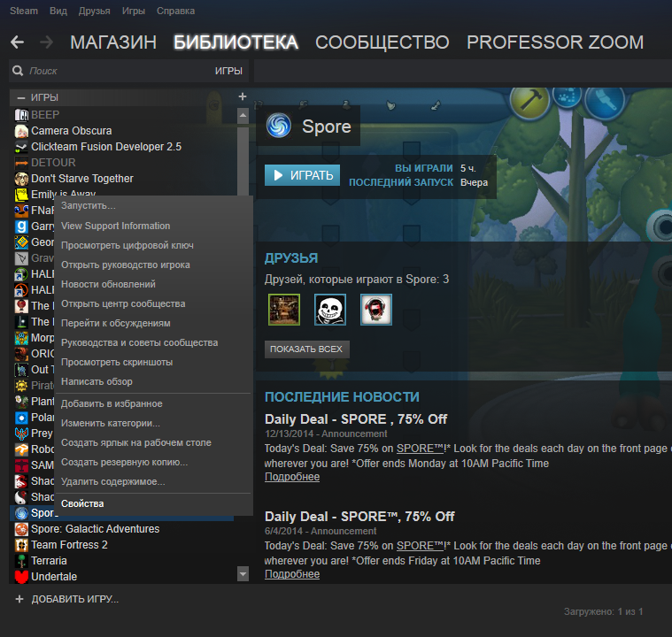Open the Игры menu
The height and width of the screenshot is (637, 672).
(134, 11)
